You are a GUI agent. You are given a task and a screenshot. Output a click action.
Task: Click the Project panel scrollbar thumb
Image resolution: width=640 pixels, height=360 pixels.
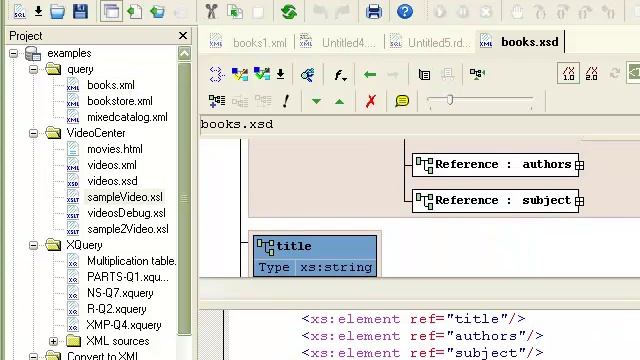[x=184, y=198]
